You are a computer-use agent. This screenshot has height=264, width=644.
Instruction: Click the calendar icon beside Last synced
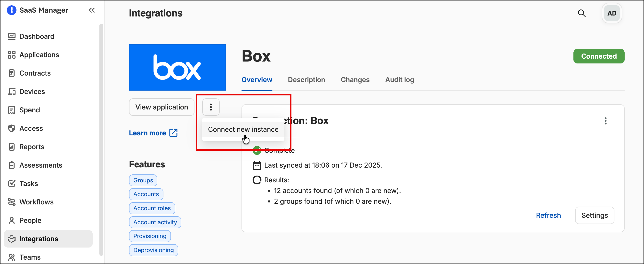tap(257, 165)
